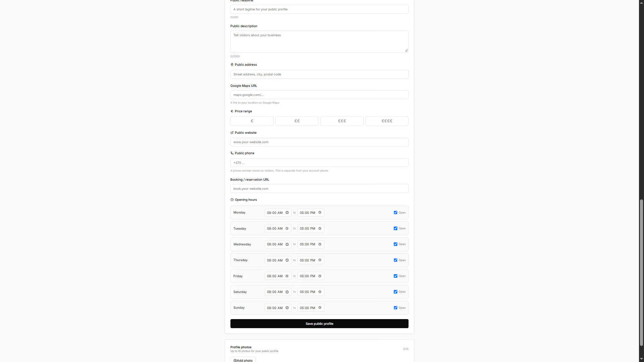The height and width of the screenshot is (362, 644).
Task: Open time picker for Friday opening time
Action: tap(287, 276)
